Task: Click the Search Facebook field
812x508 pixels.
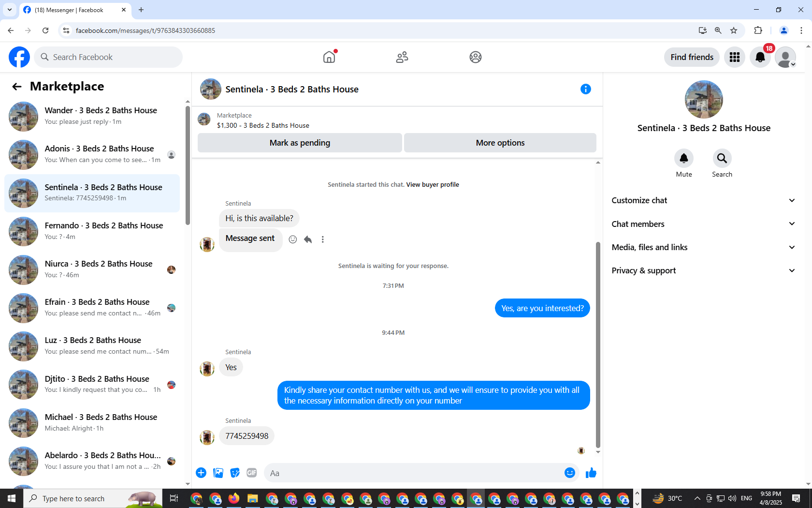Action: (108, 57)
